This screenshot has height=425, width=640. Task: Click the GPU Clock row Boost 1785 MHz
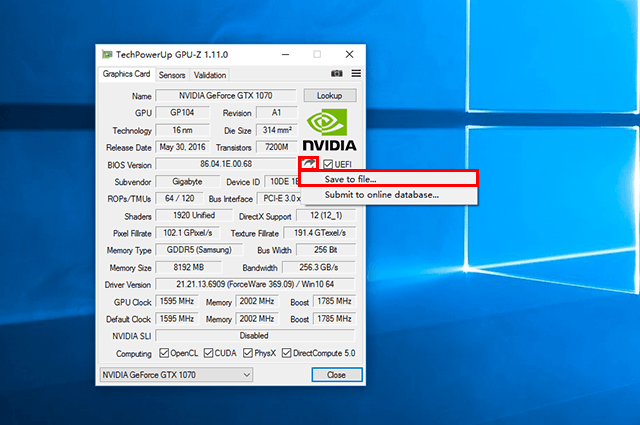point(334,301)
